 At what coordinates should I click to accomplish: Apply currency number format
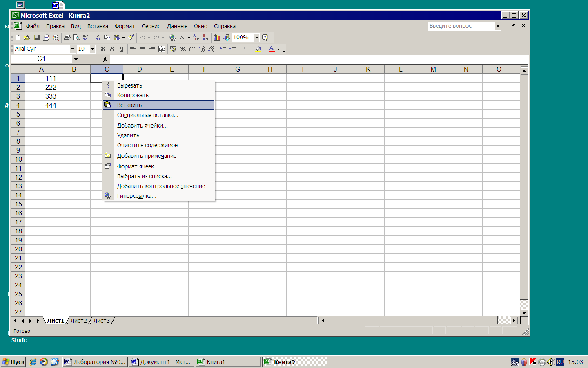pos(173,49)
